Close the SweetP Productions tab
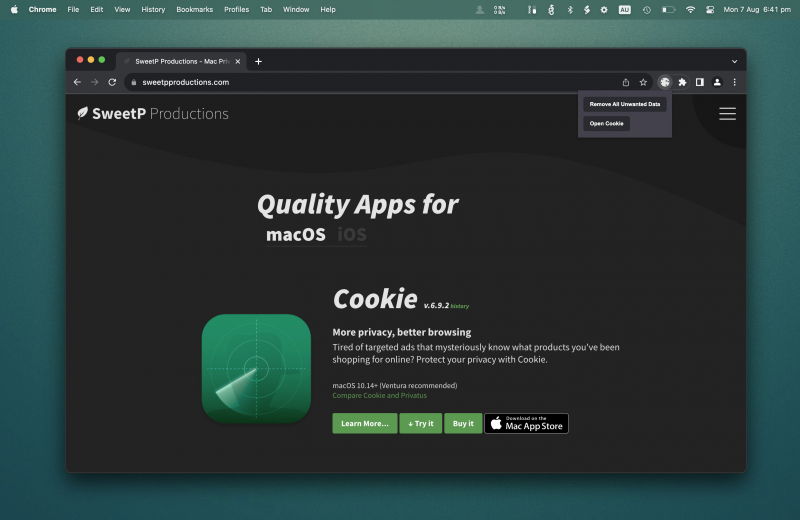Image resolution: width=800 pixels, height=520 pixels. coord(238,61)
